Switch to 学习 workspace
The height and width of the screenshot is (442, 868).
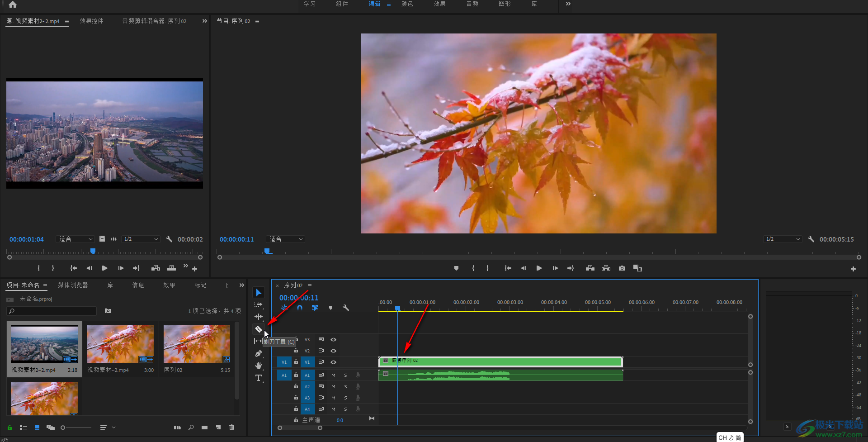click(x=310, y=4)
